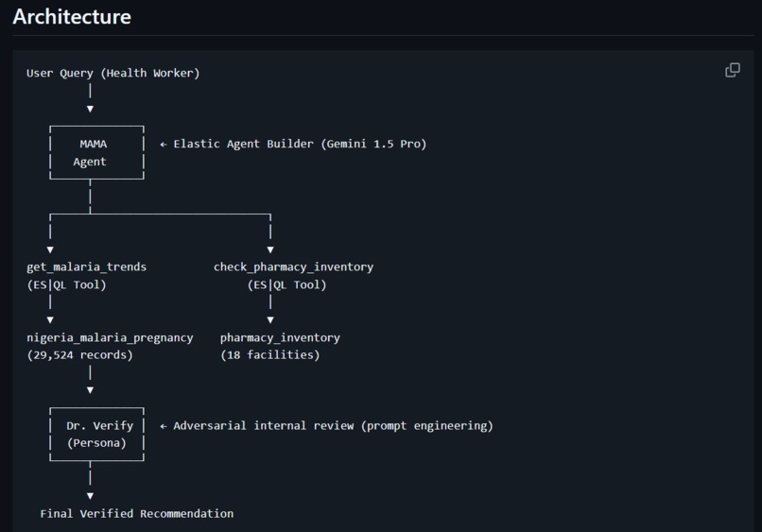This screenshot has height=532, width=762.
Task: Click 'Dr. Verify' text in the box
Action: (x=99, y=425)
